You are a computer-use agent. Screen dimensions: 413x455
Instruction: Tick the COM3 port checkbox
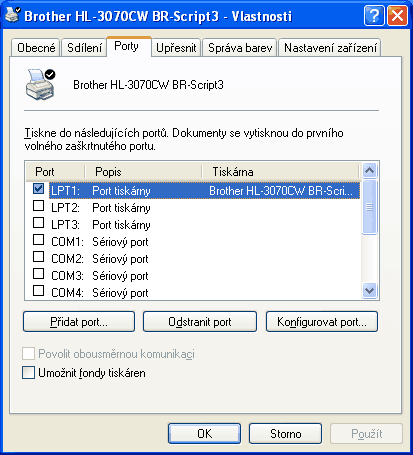(x=39, y=274)
